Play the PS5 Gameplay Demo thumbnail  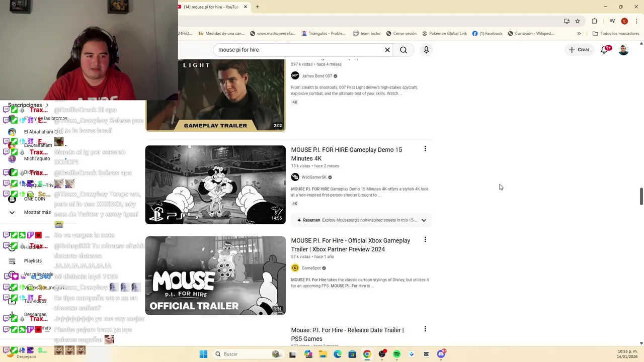coord(215,185)
